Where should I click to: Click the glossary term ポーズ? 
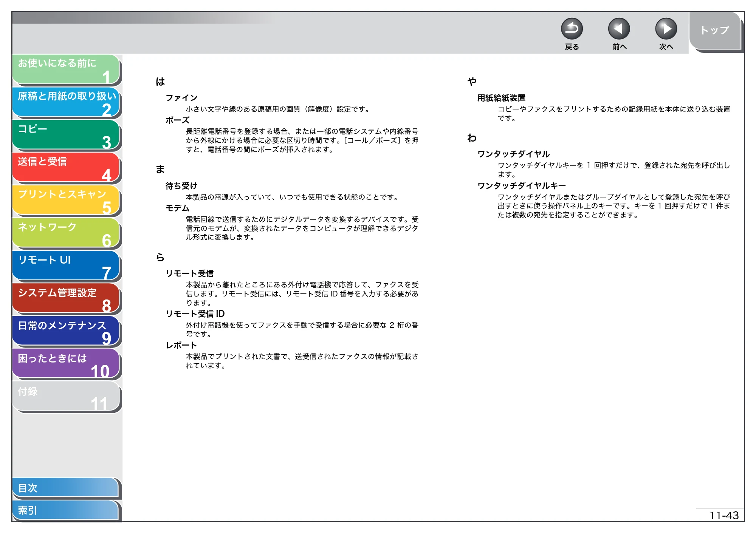coord(177,120)
